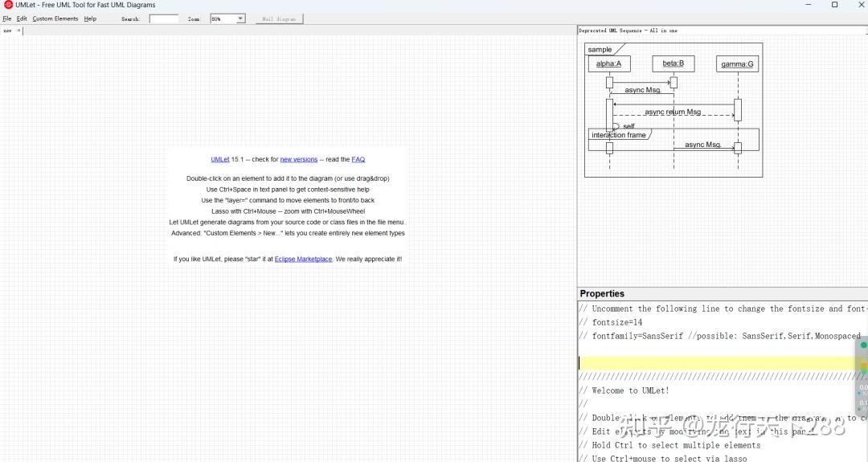
Task: Minimize the UMLet window
Action: tap(809, 5)
